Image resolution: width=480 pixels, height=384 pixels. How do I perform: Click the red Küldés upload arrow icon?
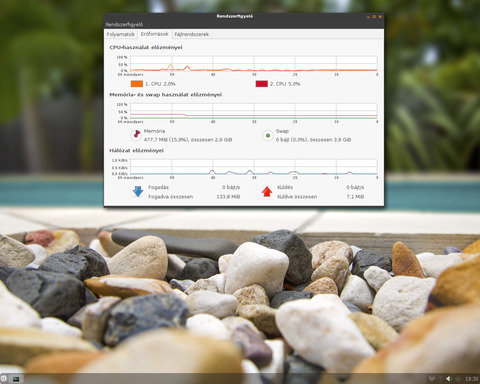(x=267, y=191)
